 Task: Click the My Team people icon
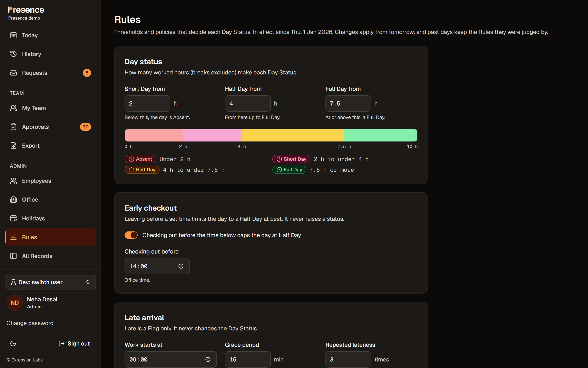(x=13, y=108)
